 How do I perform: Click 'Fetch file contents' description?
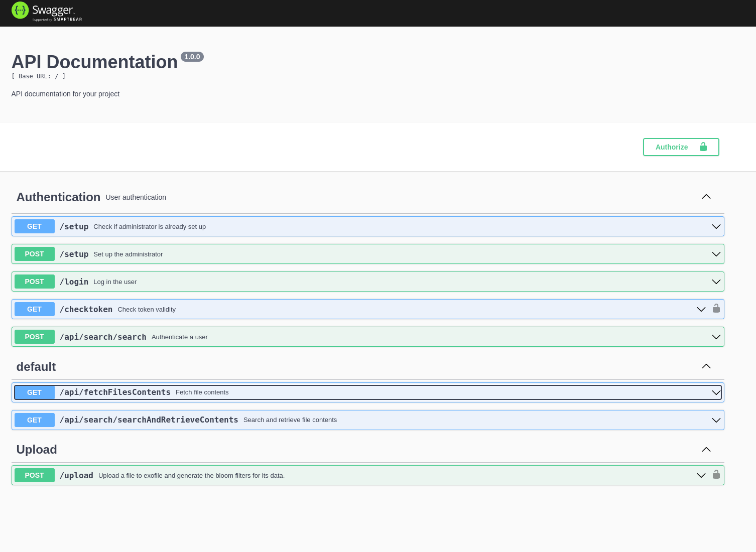coord(202,392)
